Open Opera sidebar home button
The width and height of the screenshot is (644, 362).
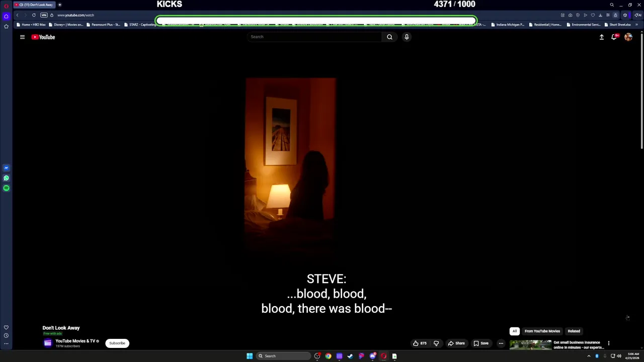tap(6, 17)
